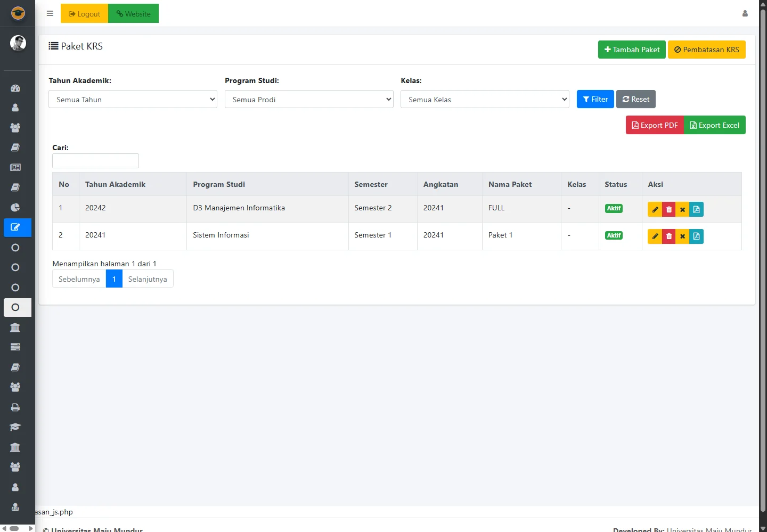Click the X icon for FULL paket row
Screen dimensions: 767x532
(682, 209)
